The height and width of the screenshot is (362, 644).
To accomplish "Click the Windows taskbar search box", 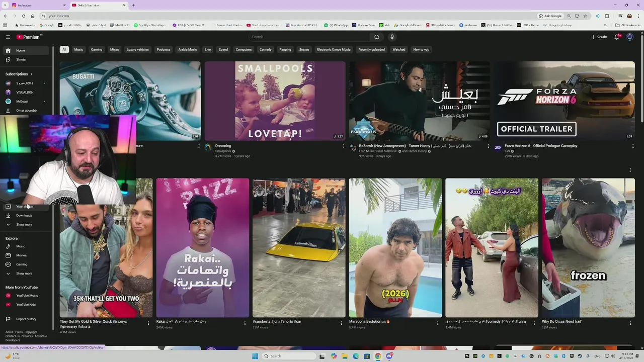I will (289, 356).
